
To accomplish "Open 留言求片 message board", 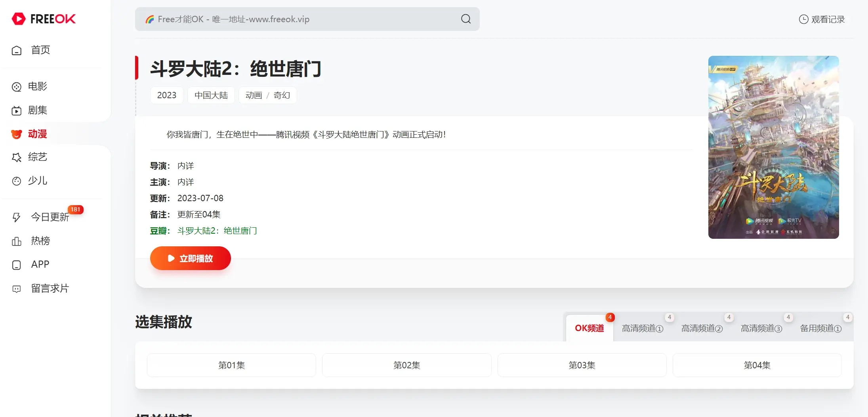I will pos(50,288).
